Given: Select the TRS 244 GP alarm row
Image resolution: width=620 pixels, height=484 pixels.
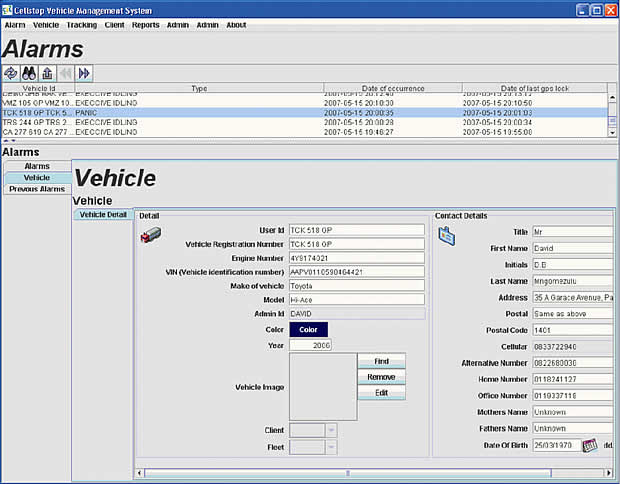Looking at the screenshot, I should (x=305, y=122).
